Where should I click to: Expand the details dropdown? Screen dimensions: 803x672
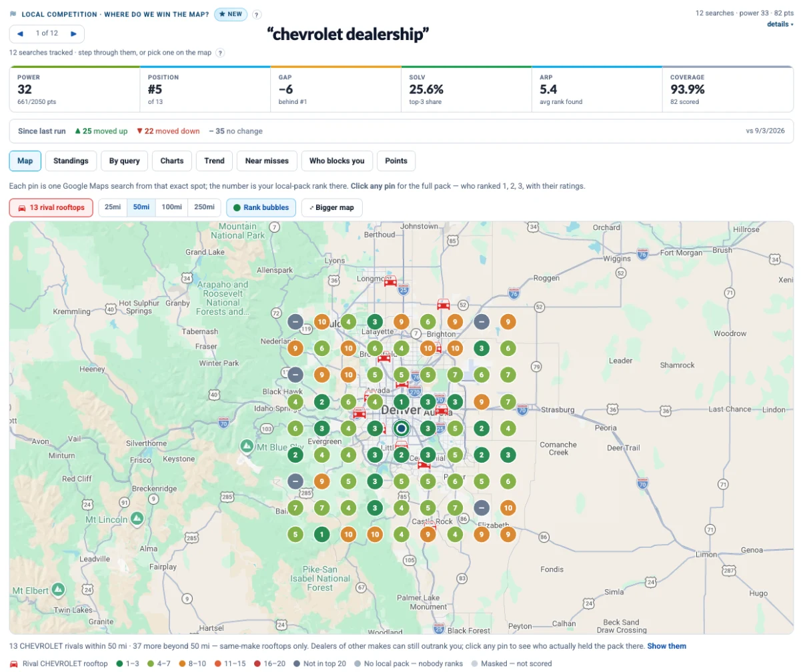pyautogui.click(x=780, y=24)
